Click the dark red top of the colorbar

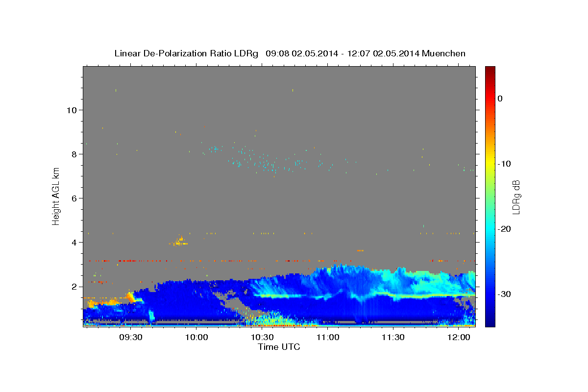coord(490,71)
